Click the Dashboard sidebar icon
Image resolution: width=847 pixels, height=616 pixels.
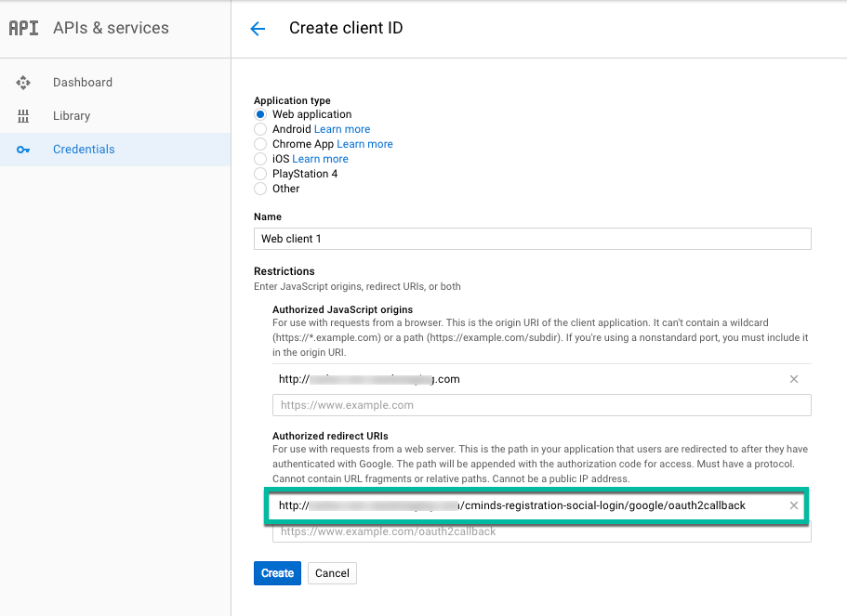coord(23,83)
